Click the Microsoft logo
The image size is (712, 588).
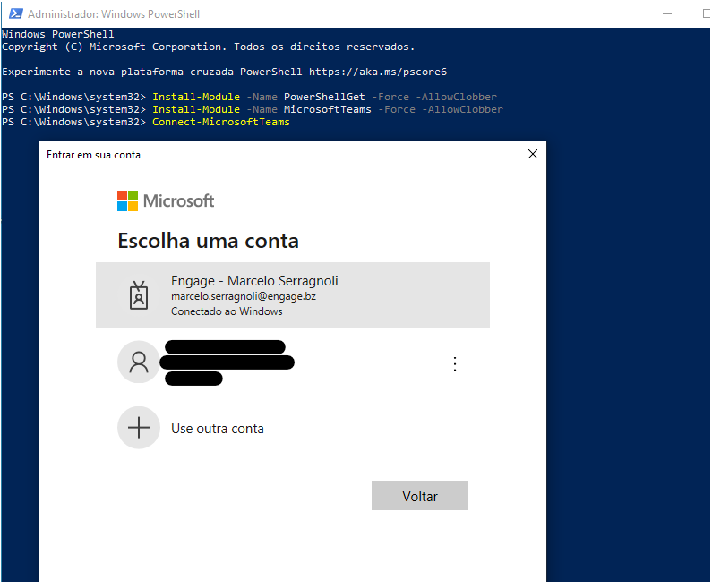(166, 200)
